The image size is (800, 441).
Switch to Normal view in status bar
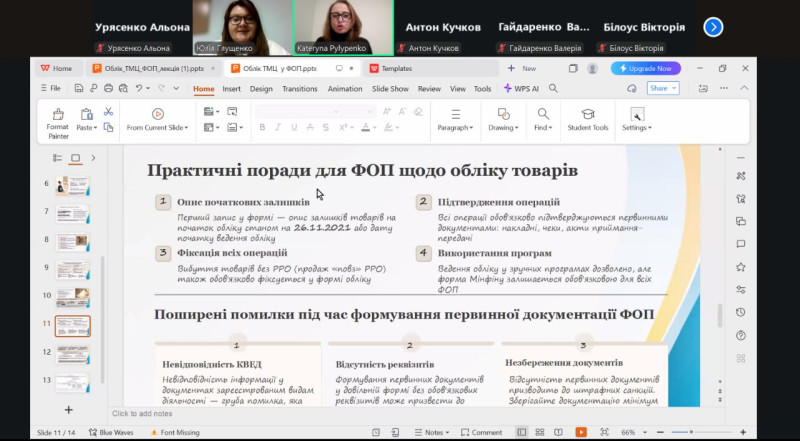coord(522,432)
